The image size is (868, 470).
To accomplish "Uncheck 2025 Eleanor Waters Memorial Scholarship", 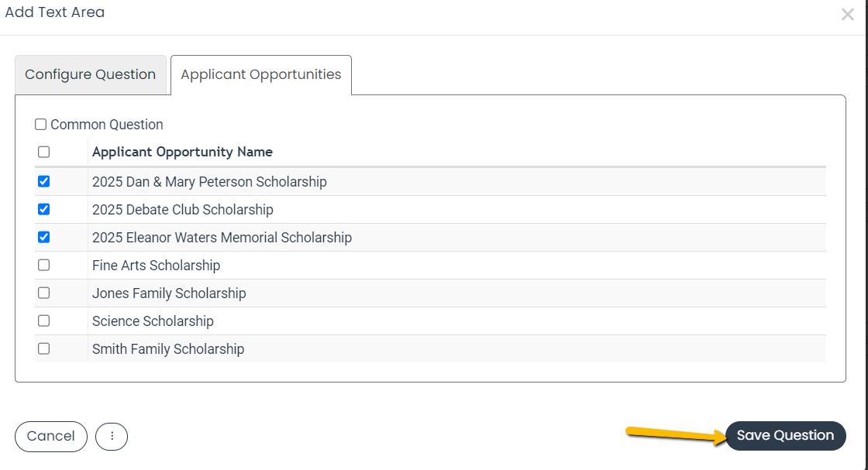I will [43, 237].
